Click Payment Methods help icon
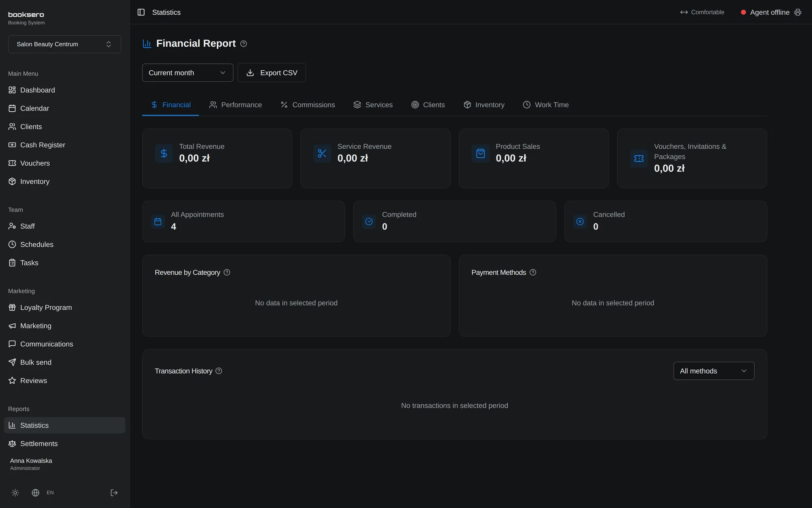Viewport: 812px width, 508px height. pos(533,272)
